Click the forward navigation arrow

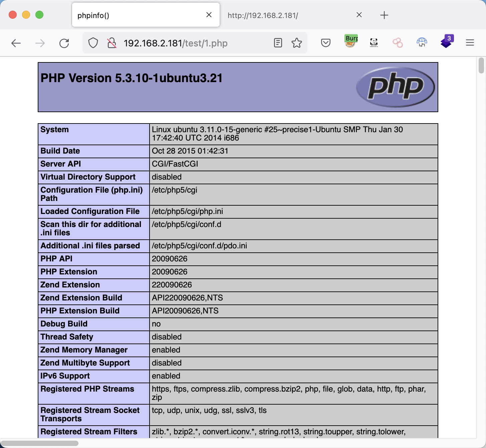pos(40,43)
